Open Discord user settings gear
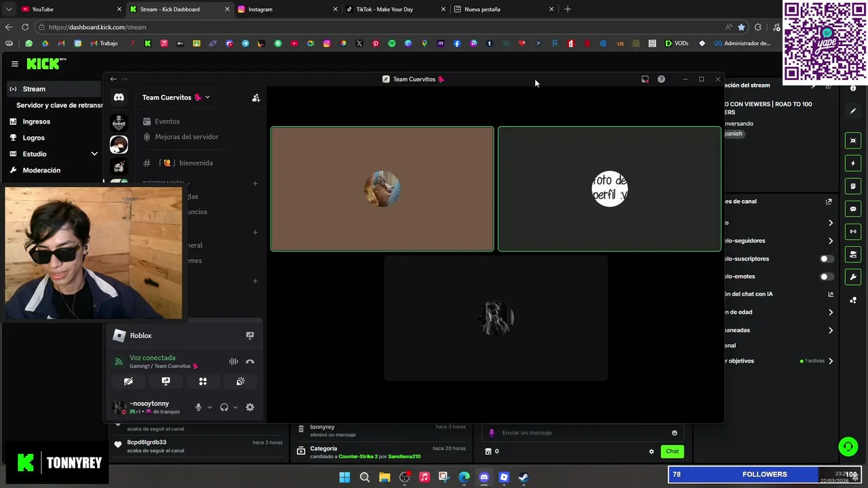 (250, 407)
